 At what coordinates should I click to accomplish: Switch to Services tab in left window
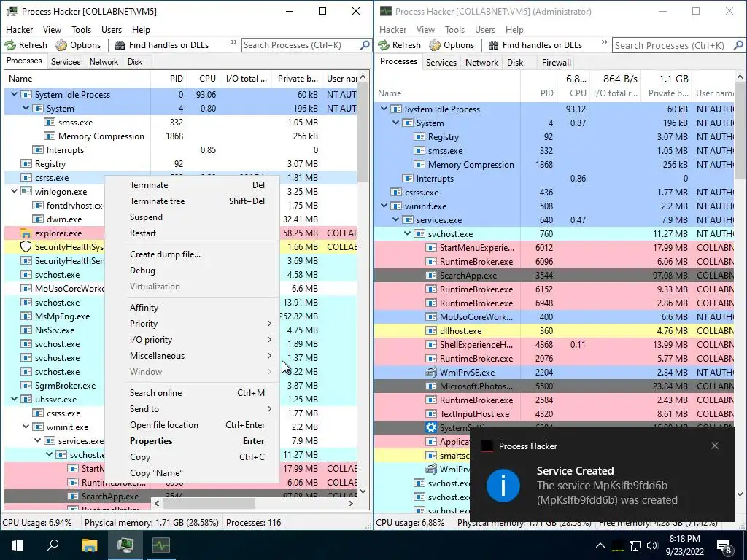click(x=66, y=62)
